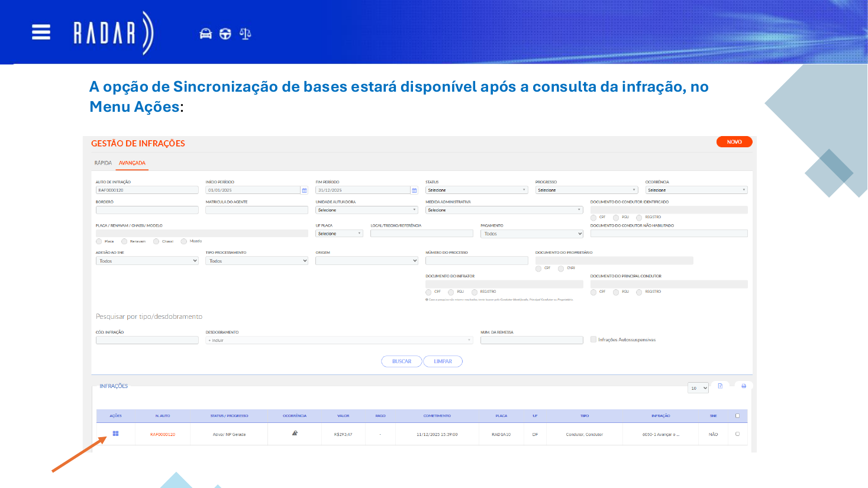Open the hamburger main menu
Viewport: 868px width, 488px height.
click(41, 32)
